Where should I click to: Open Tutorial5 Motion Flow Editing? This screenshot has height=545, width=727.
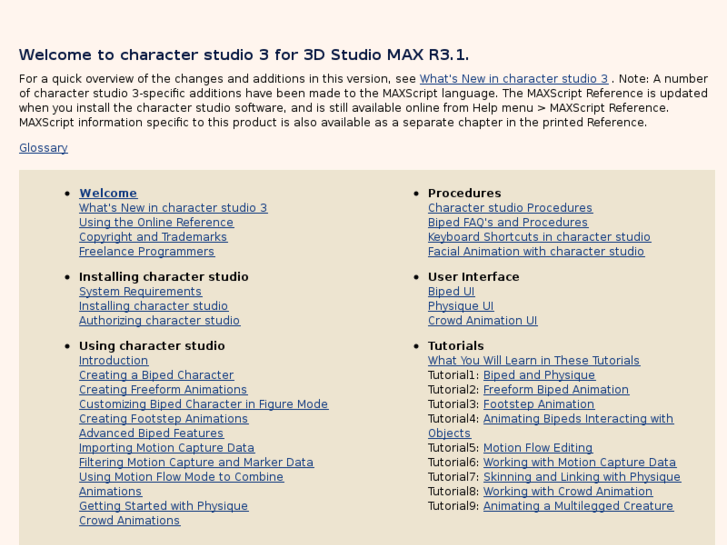tap(538, 448)
